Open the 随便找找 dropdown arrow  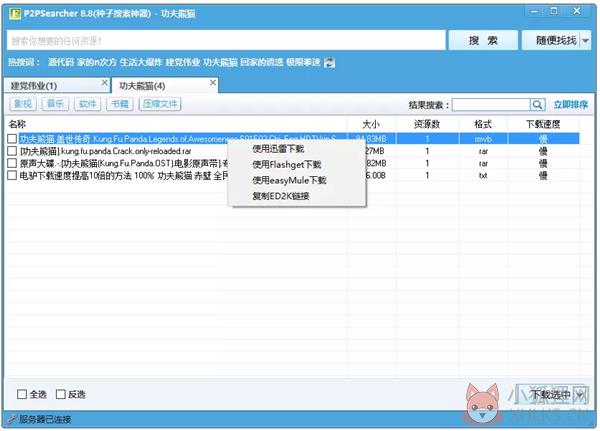click(585, 40)
